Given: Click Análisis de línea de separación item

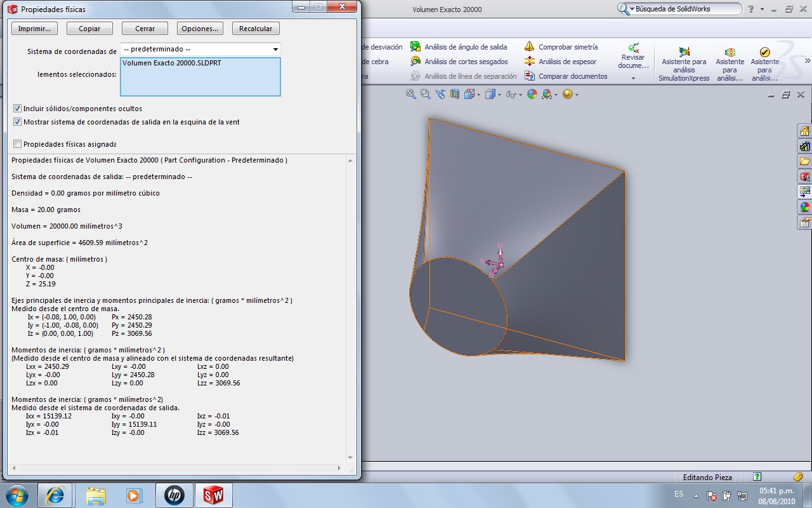Looking at the screenshot, I should pos(464,76).
